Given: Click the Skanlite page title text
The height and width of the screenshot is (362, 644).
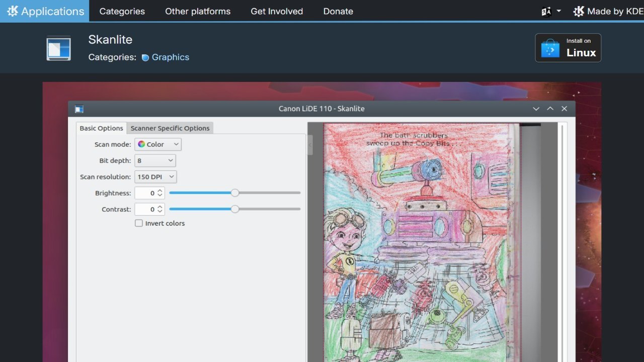Looking at the screenshot, I should coord(110,39).
